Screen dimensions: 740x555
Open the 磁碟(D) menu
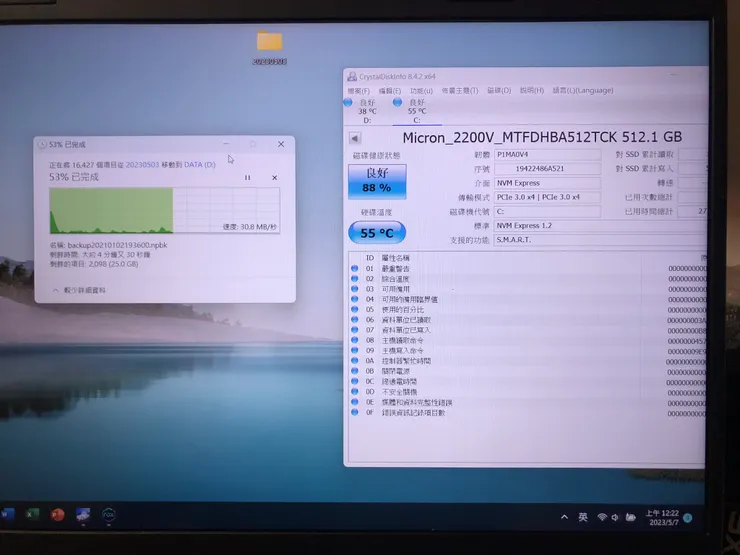click(499, 90)
